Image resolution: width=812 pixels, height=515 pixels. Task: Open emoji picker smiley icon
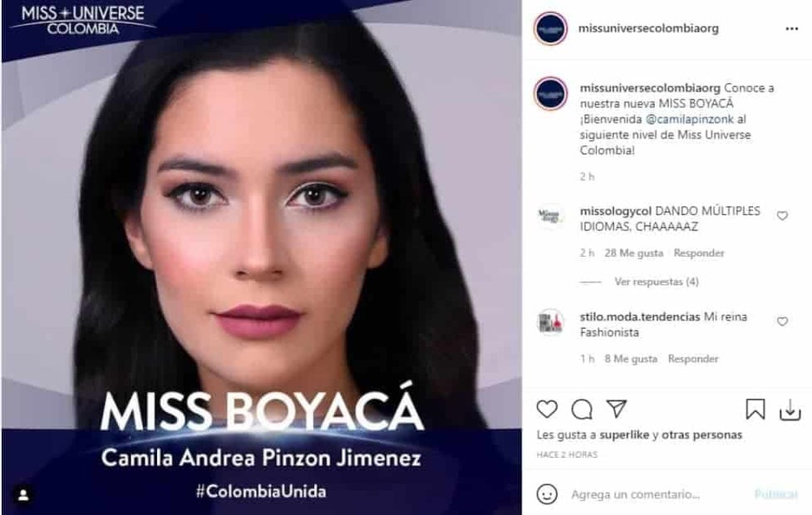(547, 493)
